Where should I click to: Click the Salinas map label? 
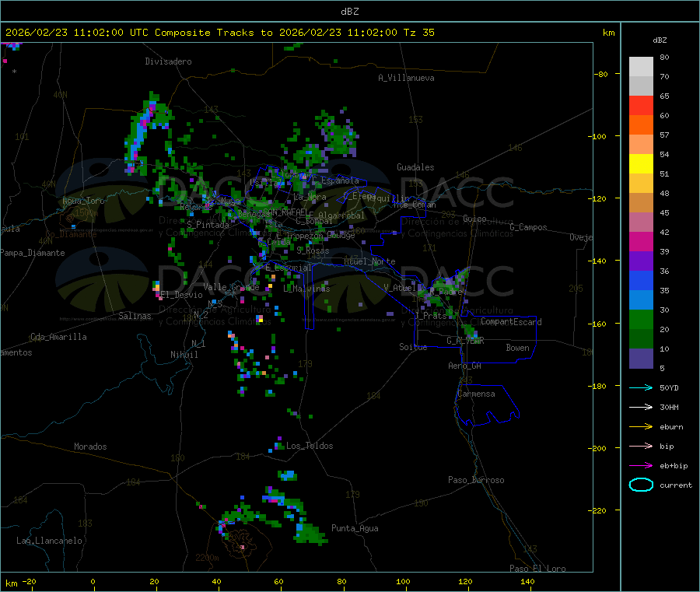[x=135, y=316]
